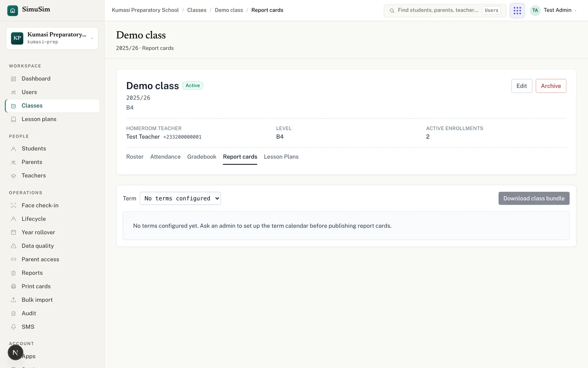Click the Face check-in scan icon
The image size is (588, 368).
pos(14,205)
